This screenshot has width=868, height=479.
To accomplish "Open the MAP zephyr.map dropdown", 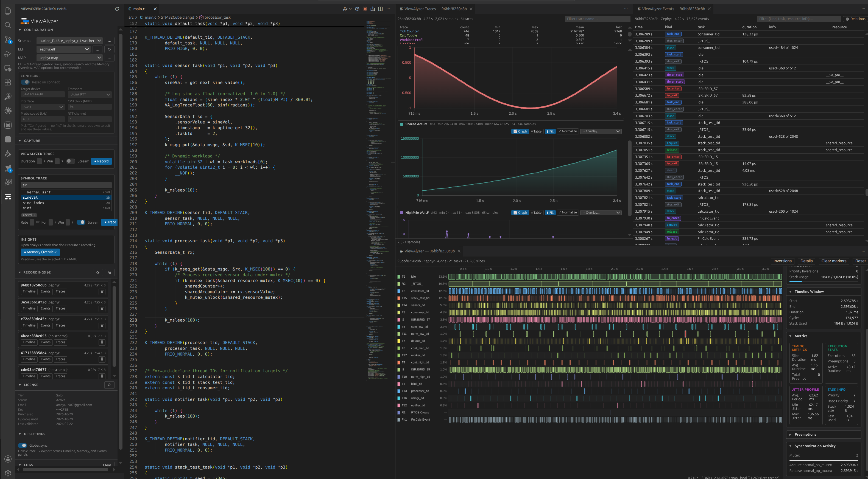I will click(x=69, y=58).
